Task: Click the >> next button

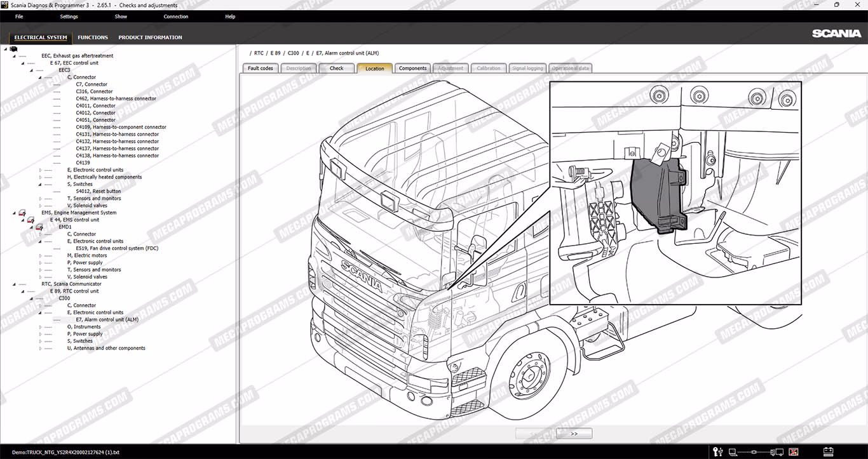Action: point(574,434)
